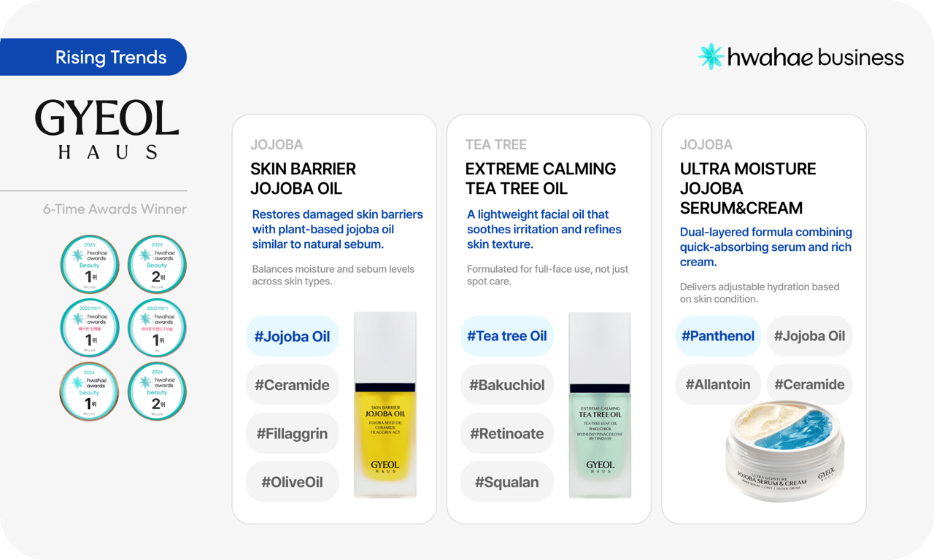This screenshot has height=560, width=934.
Task: Select the highlighted #Jojoba Oil tag
Action: pyautogui.click(x=292, y=336)
